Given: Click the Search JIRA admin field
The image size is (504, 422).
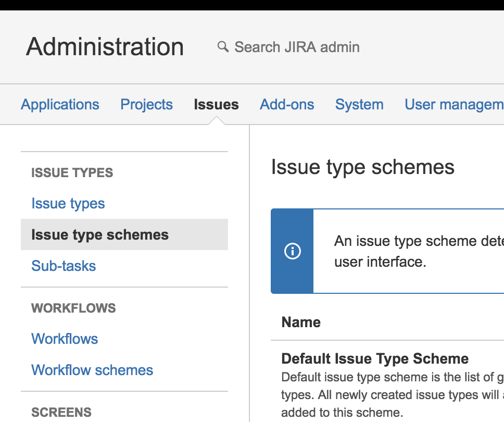Looking at the screenshot, I should (x=297, y=46).
